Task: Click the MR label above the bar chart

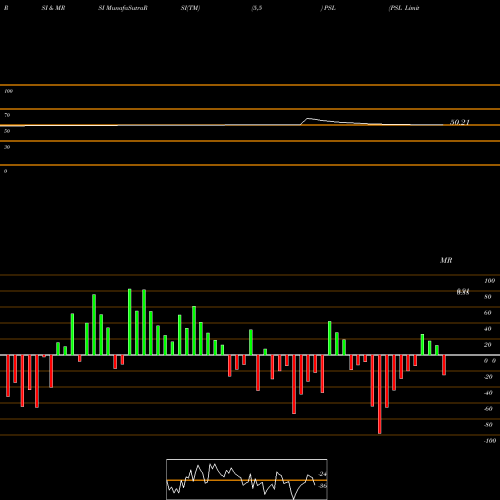Action: [446, 260]
